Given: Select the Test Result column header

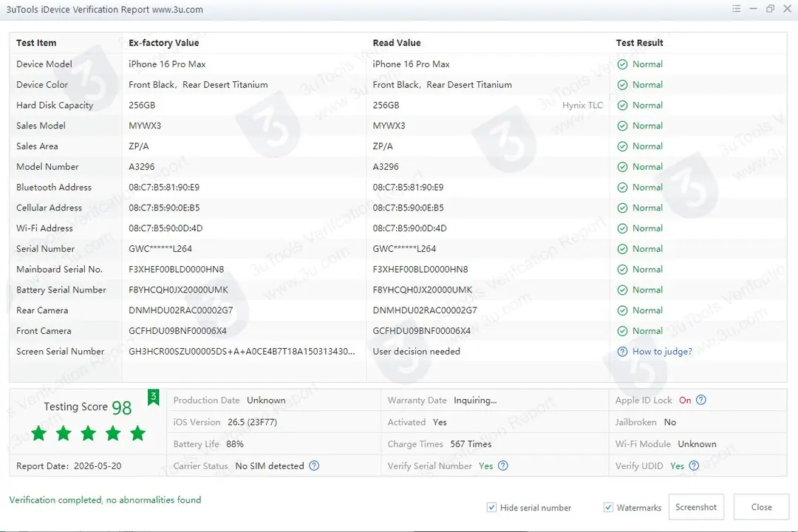Looking at the screenshot, I should pyautogui.click(x=639, y=43).
